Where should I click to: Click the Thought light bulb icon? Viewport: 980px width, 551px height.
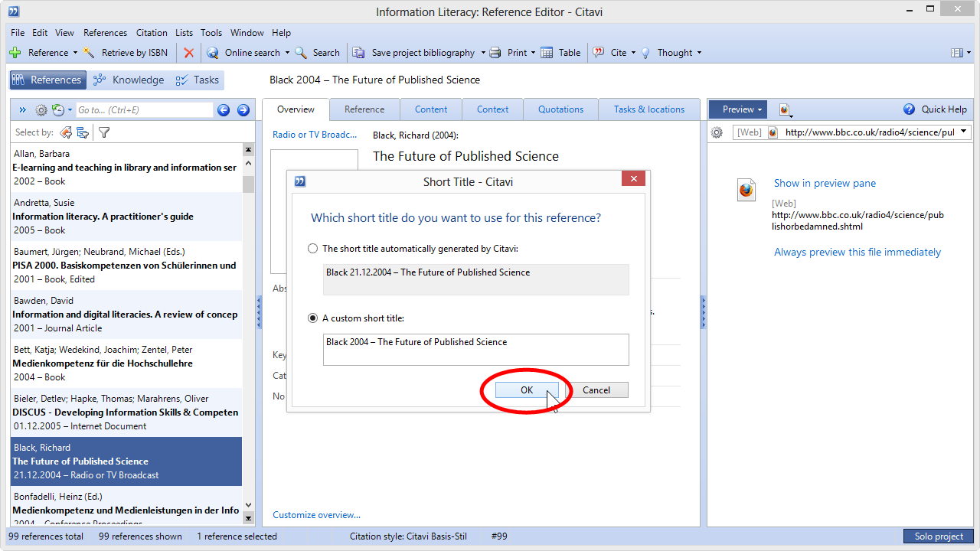(645, 53)
